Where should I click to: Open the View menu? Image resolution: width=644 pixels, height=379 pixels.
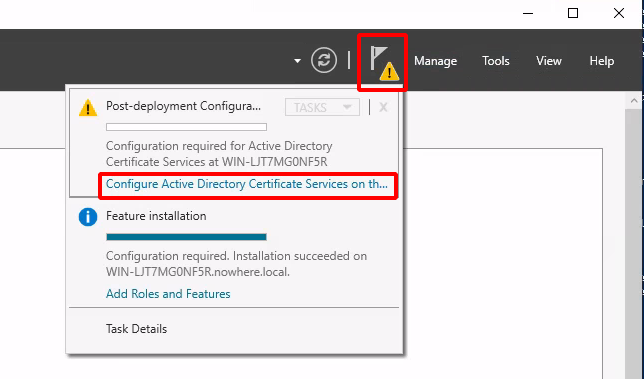549,61
